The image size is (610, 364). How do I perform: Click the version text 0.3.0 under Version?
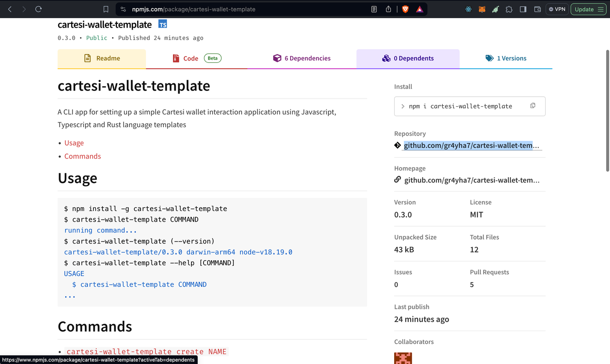(x=403, y=215)
